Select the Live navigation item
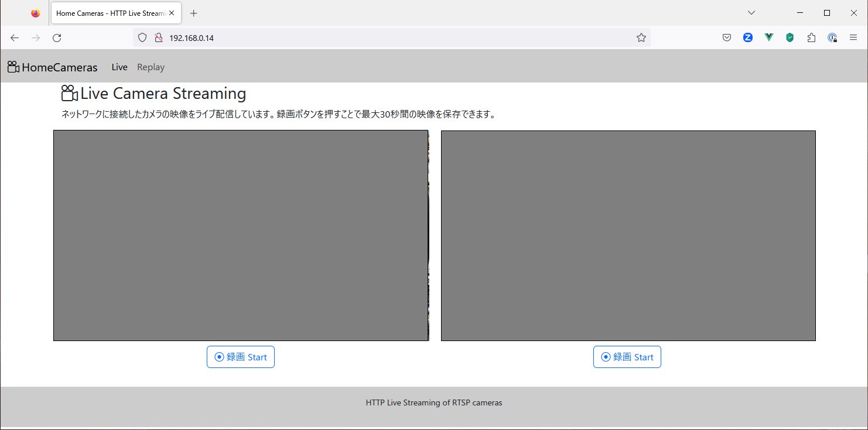The height and width of the screenshot is (430, 868). point(119,67)
